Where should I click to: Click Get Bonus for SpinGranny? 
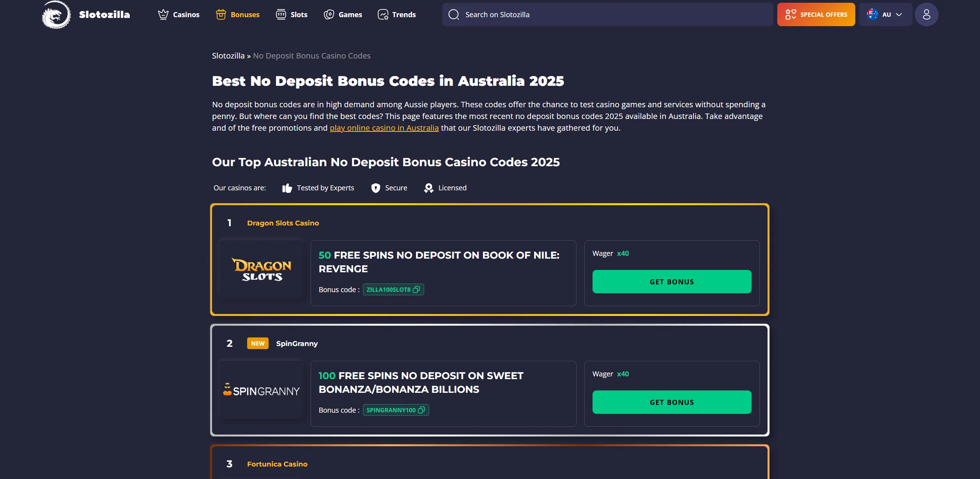click(672, 402)
